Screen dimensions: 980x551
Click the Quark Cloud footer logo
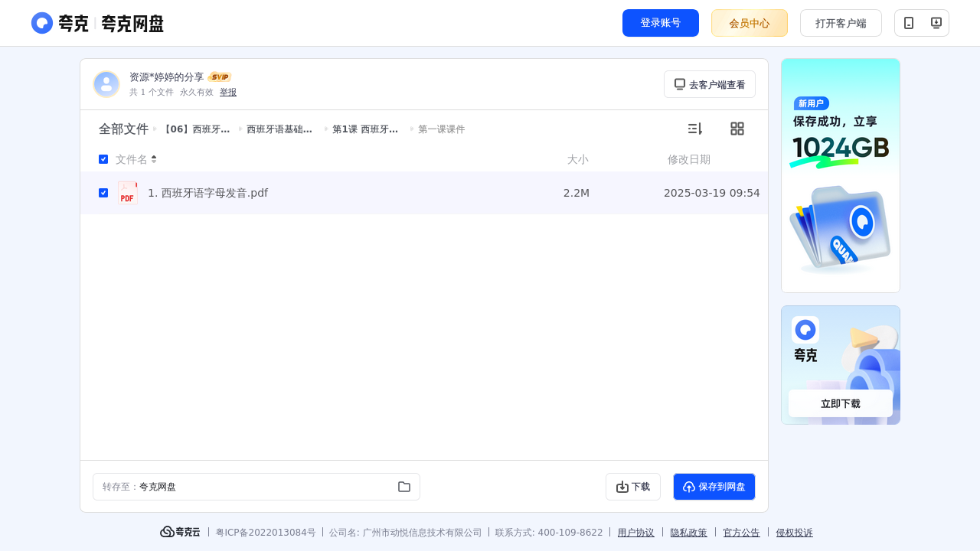point(180,532)
